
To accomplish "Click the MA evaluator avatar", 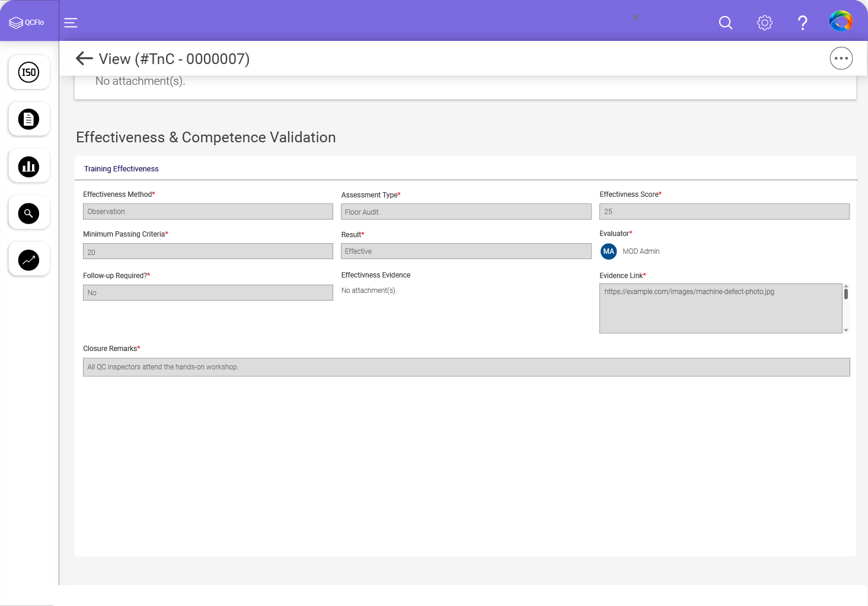I will click(609, 251).
